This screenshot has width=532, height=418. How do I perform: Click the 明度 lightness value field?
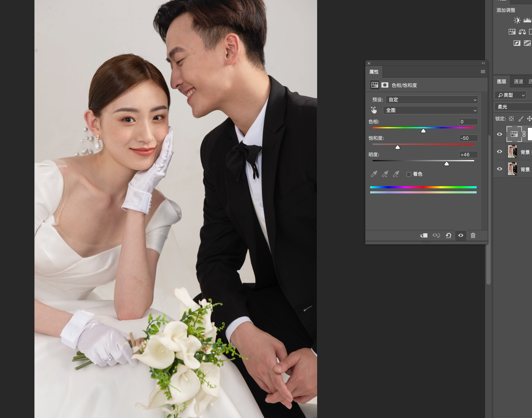pos(468,155)
